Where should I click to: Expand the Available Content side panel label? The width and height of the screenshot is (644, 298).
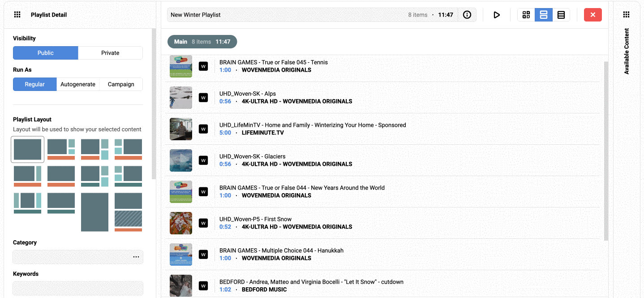coord(626,51)
